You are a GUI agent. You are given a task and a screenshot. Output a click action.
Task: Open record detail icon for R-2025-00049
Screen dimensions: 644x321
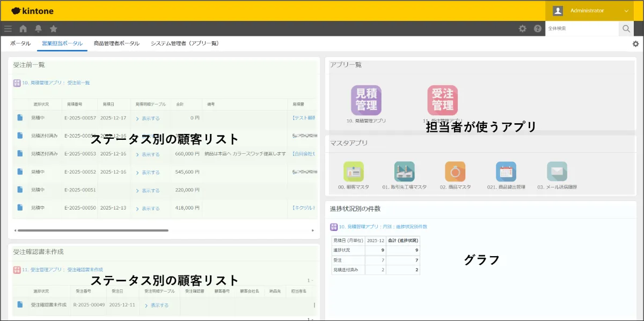click(x=20, y=304)
